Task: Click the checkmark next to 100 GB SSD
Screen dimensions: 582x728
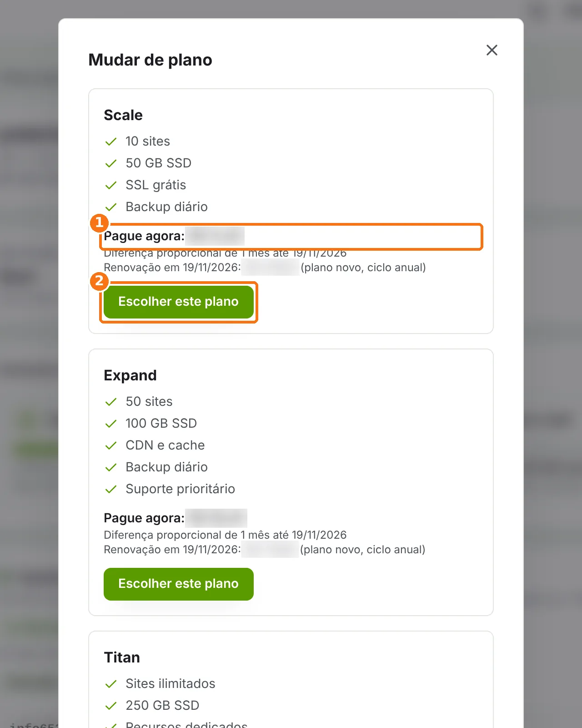Action: coord(111,424)
